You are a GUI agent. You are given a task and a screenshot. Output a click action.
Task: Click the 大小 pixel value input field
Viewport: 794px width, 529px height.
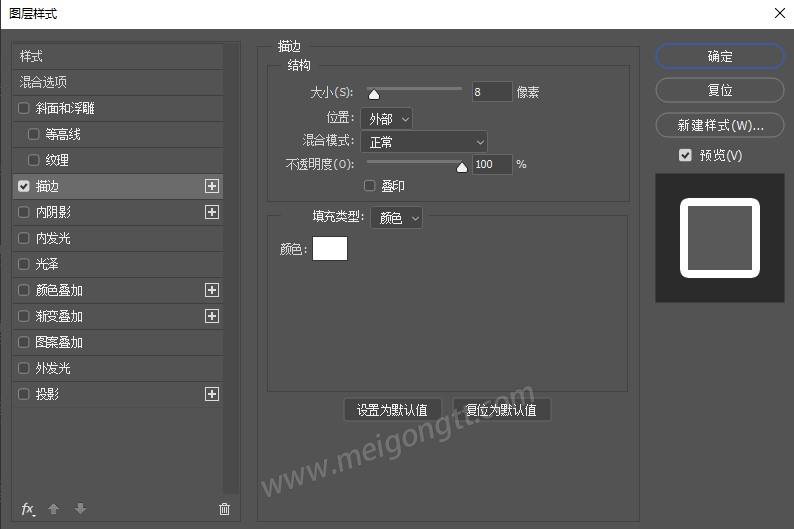(492, 92)
